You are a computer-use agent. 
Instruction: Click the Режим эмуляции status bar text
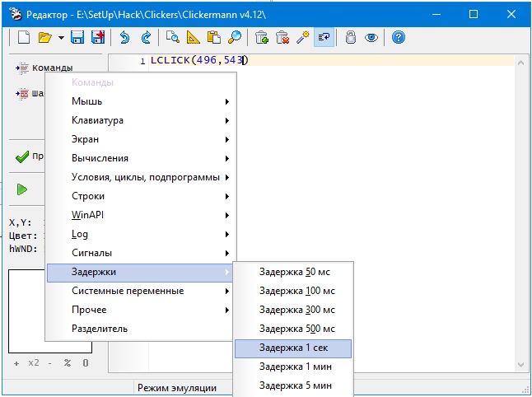pos(177,389)
